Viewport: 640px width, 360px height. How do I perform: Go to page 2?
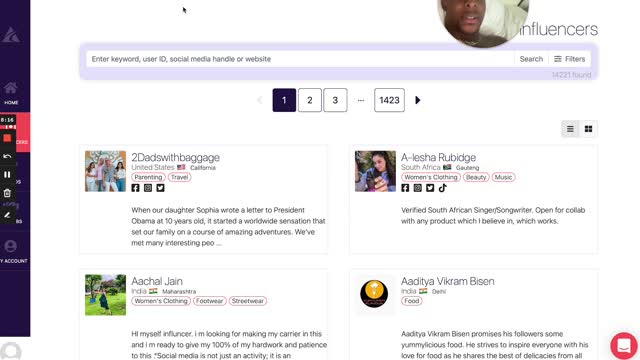(x=310, y=100)
